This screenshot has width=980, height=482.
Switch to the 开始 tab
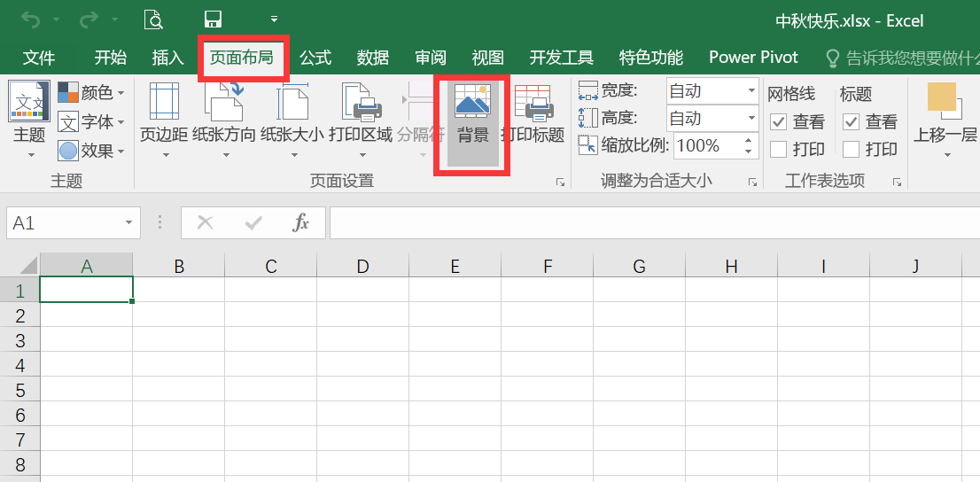pyautogui.click(x=111, y=58)
